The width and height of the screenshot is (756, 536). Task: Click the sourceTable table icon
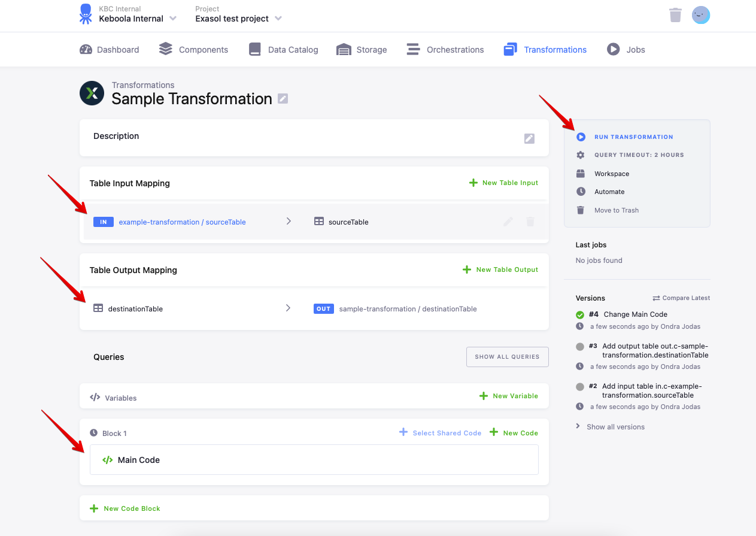point(319,222)
